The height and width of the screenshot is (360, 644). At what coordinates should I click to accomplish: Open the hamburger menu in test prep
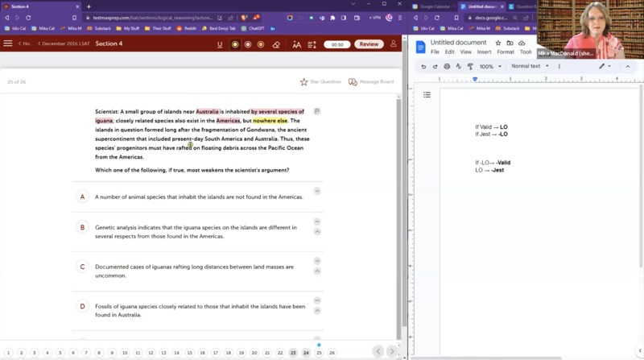[8, 43]
